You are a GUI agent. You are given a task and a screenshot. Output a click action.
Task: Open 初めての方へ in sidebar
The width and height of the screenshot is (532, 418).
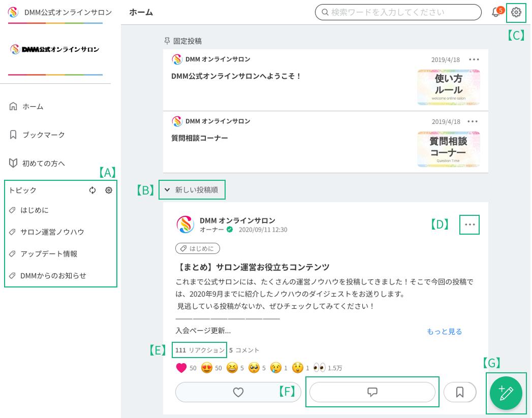43,163
